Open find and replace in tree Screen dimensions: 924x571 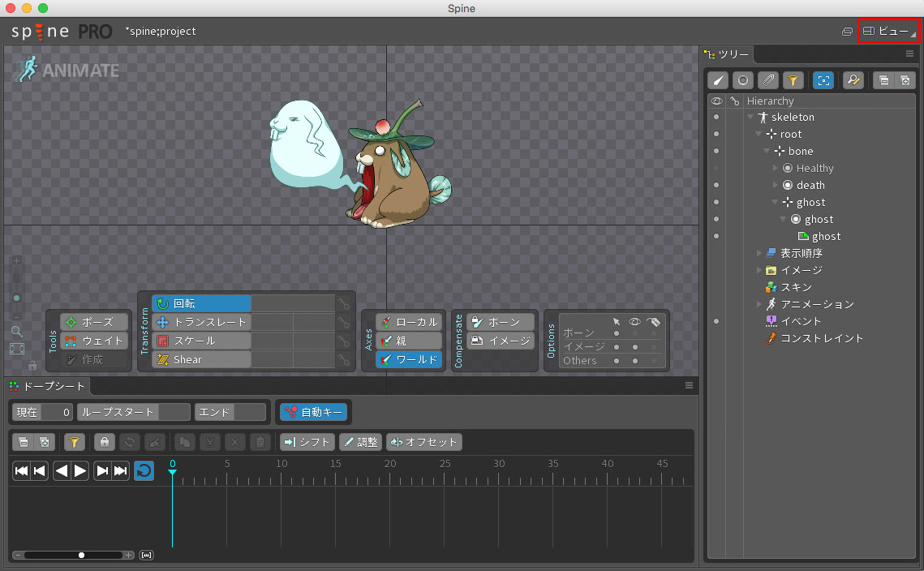(853, 80)
